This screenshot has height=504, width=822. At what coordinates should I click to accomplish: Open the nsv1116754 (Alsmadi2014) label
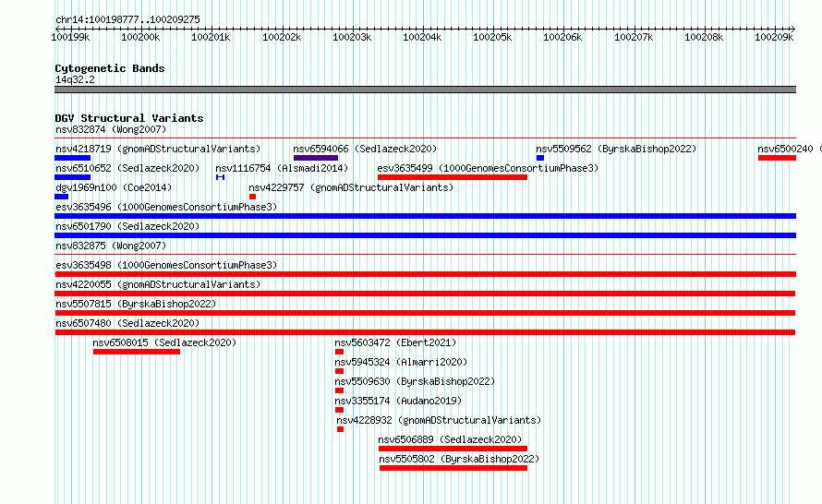[282, 168]
